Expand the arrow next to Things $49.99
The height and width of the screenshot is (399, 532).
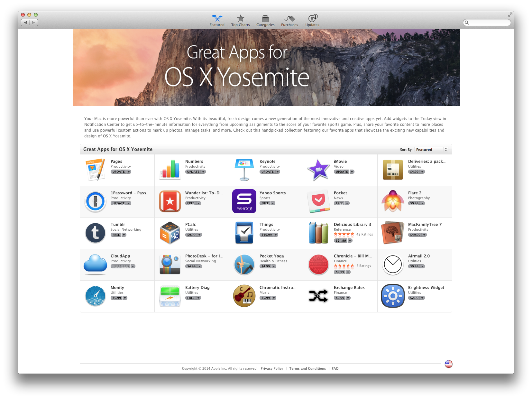[276, 235]
